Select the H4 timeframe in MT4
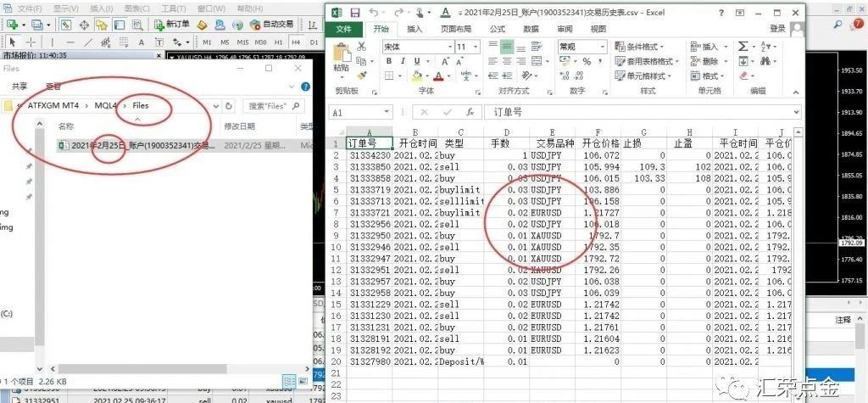868x403 pixels. [x=296, y=42]
